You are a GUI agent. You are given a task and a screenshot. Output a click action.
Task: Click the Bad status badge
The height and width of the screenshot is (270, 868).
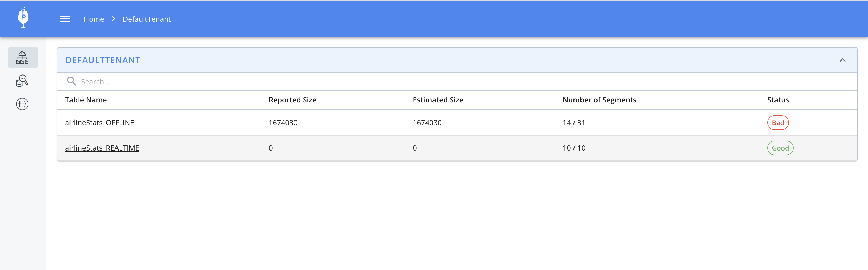pyautogui.click(x=778, y=123)
